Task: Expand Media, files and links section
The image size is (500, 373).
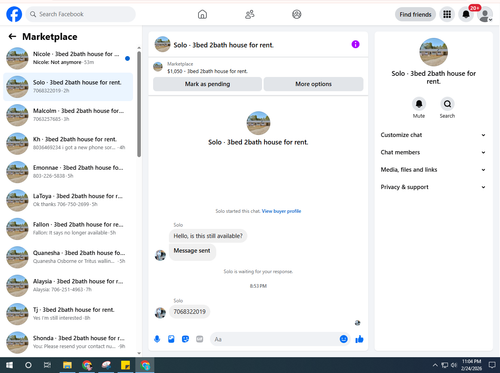Action: [433, 170]
